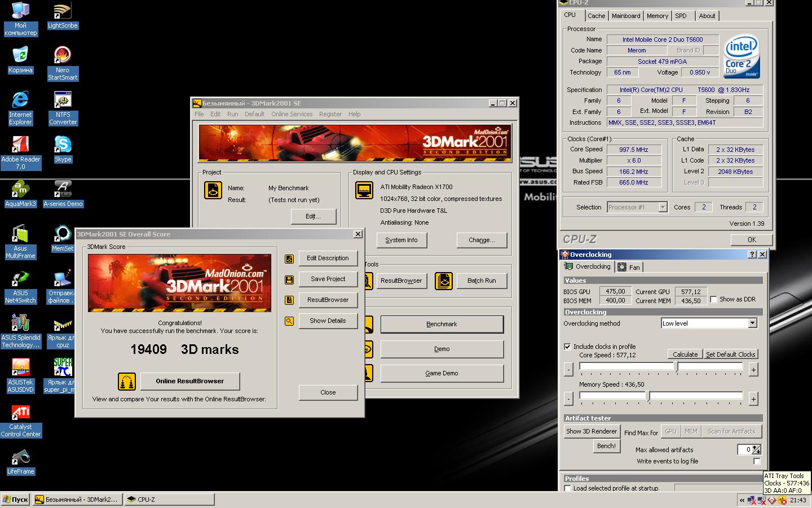This screenshot has height=508, width=812.
Task: Expand hidden tray icons chevron
Action: pyautogui.click(x=742, y=500)
